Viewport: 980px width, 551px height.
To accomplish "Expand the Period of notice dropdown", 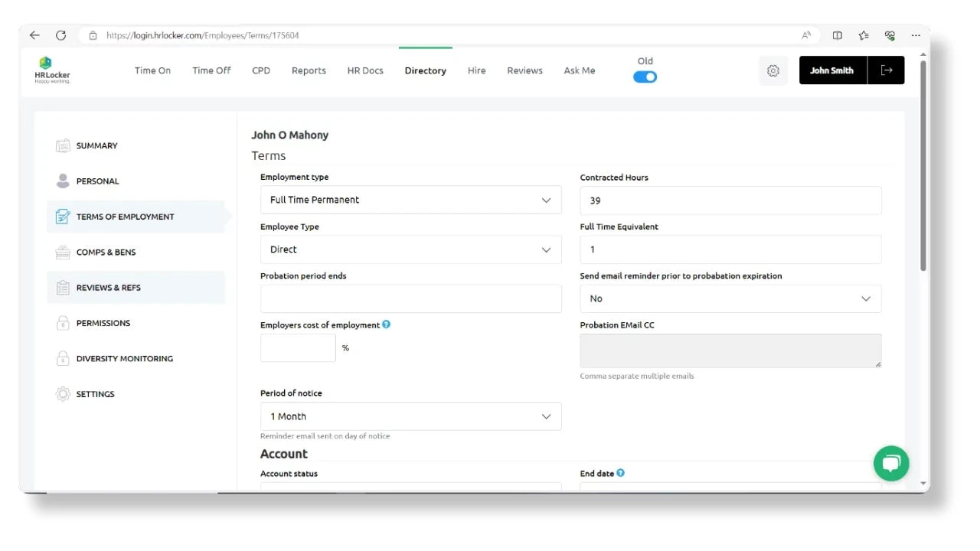I will point(410,416).
